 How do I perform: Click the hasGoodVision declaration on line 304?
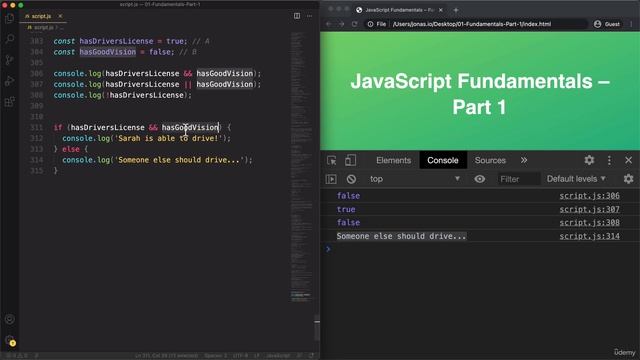coord(107,52)
